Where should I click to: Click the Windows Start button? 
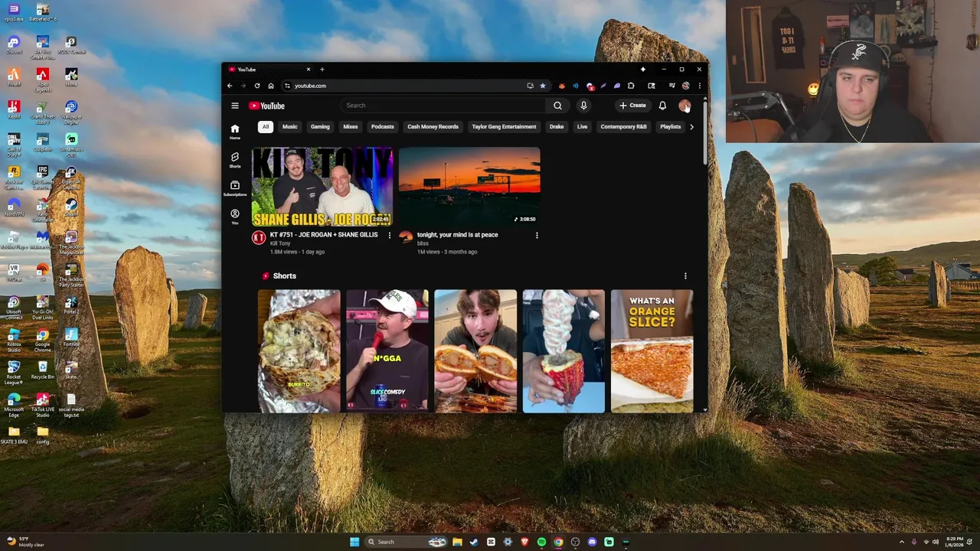click(x=354, y=542)
